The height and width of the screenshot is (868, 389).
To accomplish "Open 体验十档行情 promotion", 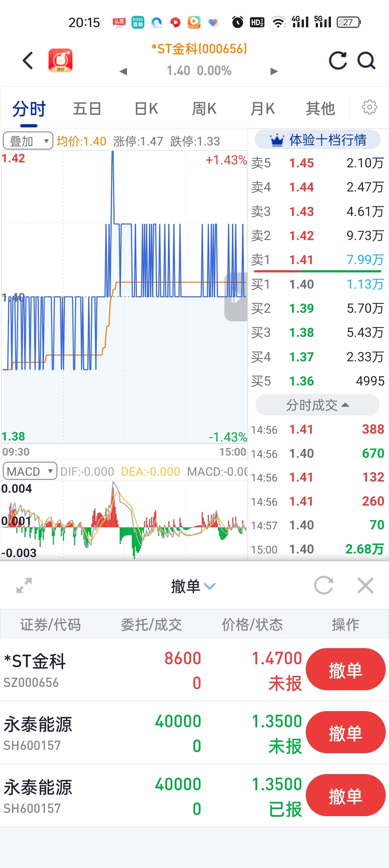I will pyautogui.click(x=317, y=140).
